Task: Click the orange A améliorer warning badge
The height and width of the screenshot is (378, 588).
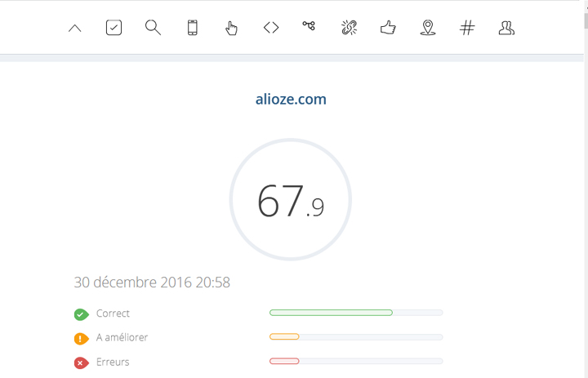Action: click(x=82, y=339)
